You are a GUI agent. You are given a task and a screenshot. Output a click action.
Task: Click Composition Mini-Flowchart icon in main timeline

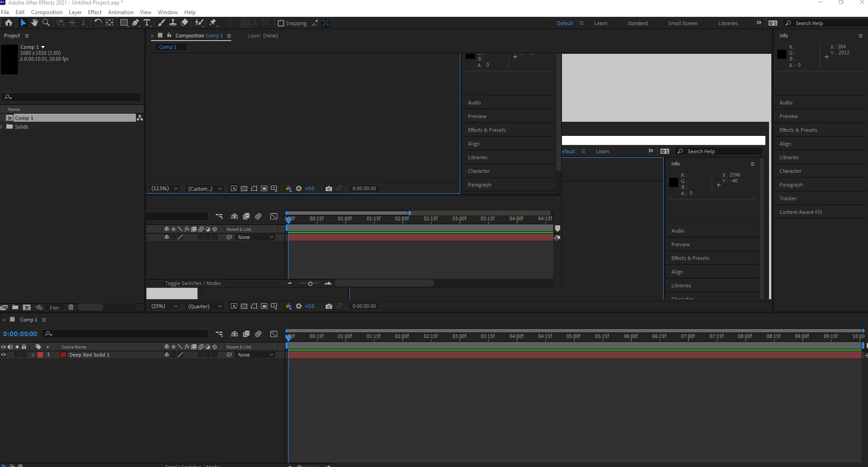point(219,334)
